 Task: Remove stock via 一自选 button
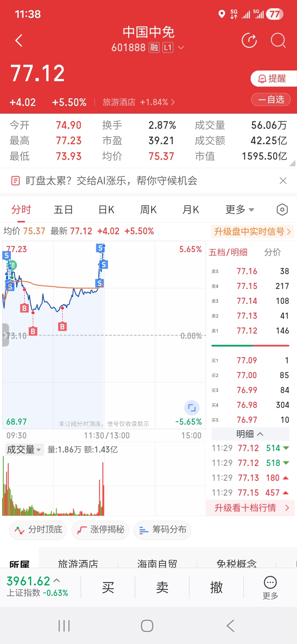271,99
